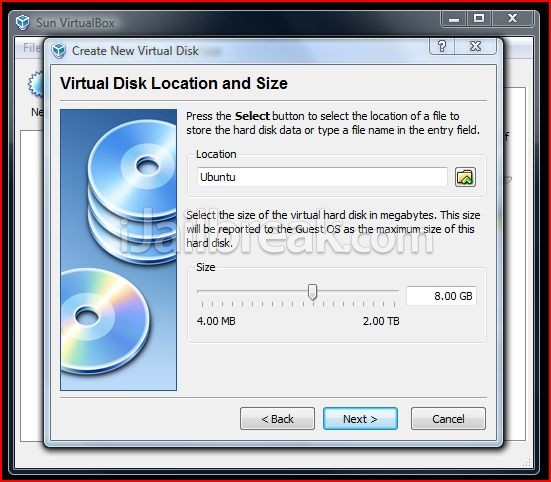Image resolution: width=551 pixels, height=482 pixels.
Task: Click the folder icon to select disk location
Action: [x=465, y=177]
